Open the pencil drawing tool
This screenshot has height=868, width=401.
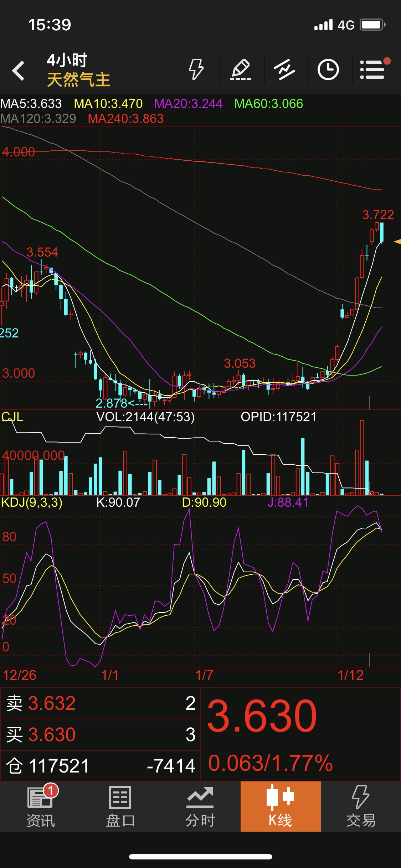coord(241,69)
